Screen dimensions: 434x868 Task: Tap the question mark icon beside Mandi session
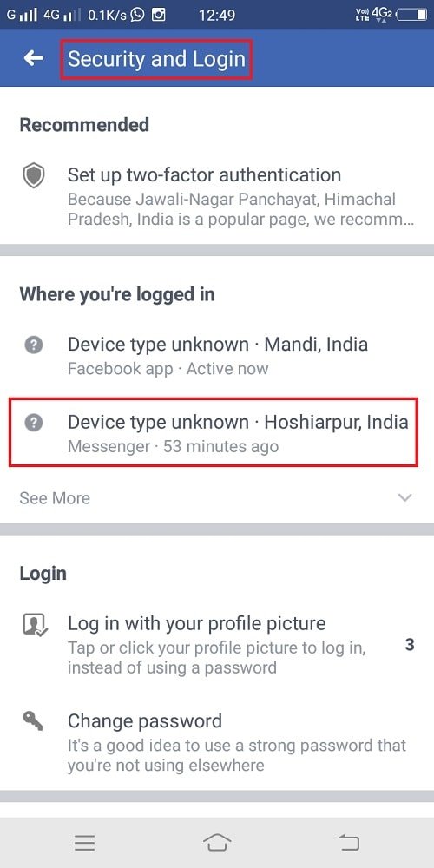33,345
